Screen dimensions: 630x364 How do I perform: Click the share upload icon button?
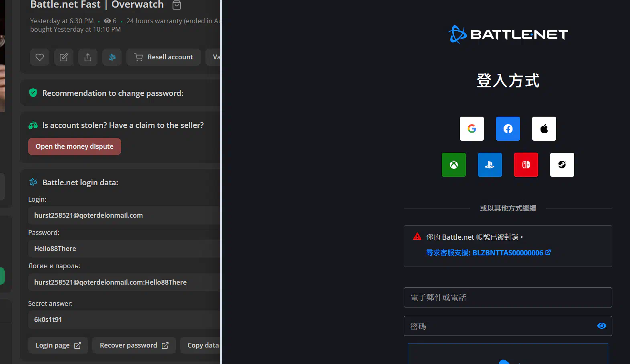pyautogui.click(x=88, y=57)
